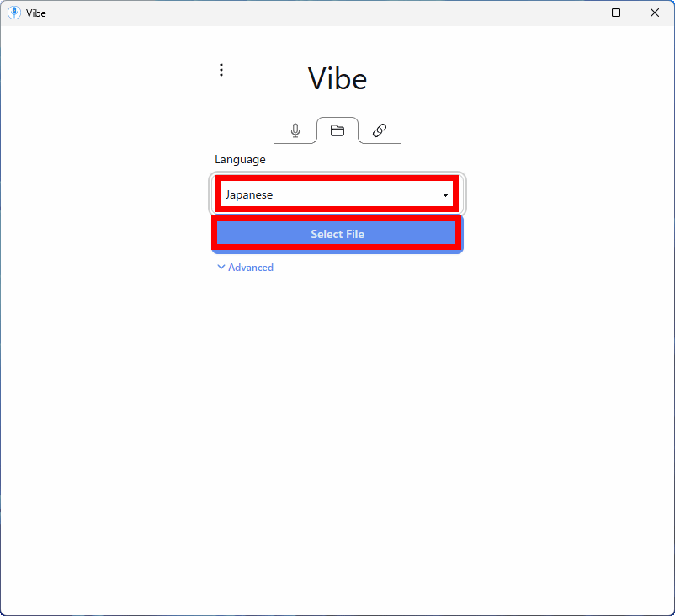Open the Japanese language dropdown
675x616 pixels.
(337, 194)
